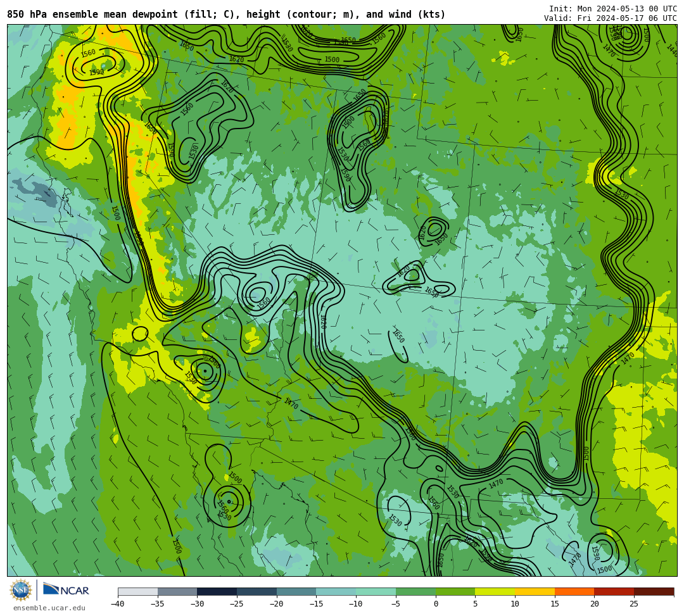Click the olive green 0 to 5 swatch
Viewport: 684px width, 616px height.
[455, 591]
